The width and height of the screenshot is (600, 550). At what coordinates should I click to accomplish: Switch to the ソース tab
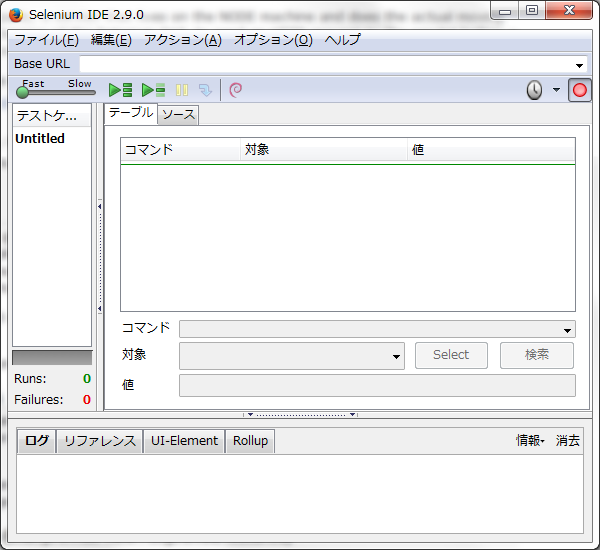(178, 115)
